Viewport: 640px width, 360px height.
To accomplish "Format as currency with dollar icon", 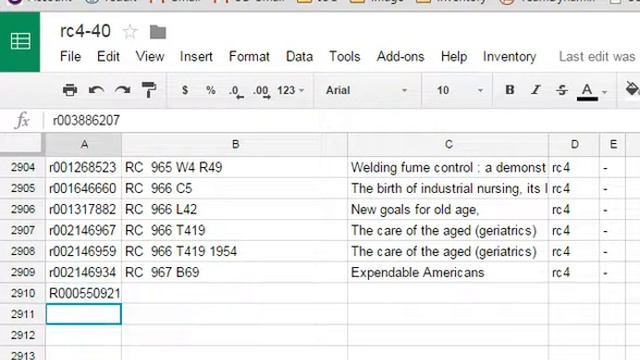I will click(185, 90).
